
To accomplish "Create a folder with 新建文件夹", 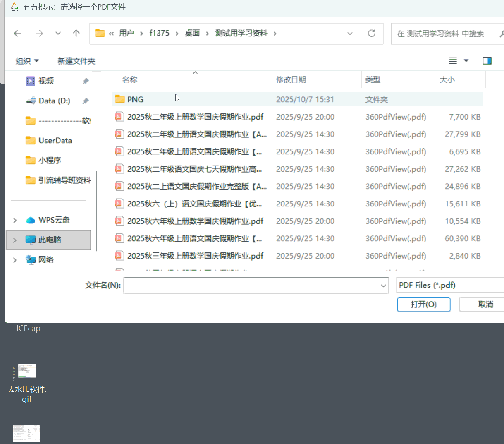I will [76, 60].
